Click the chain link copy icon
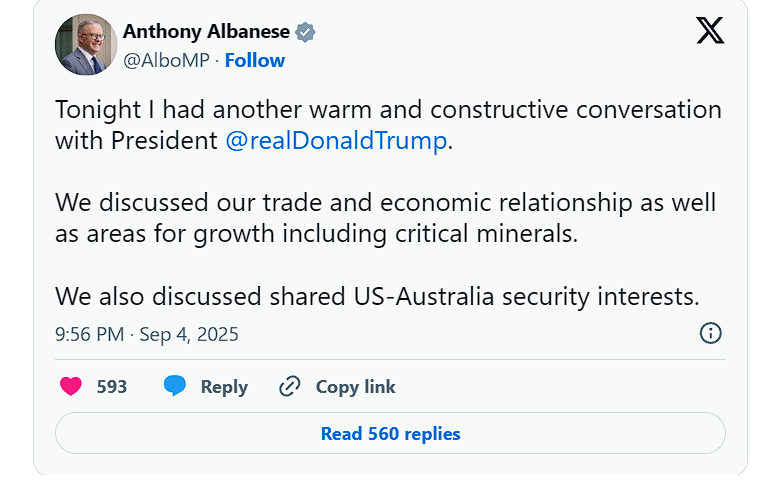This screenshot has height=481, width=779. (290, 386)
